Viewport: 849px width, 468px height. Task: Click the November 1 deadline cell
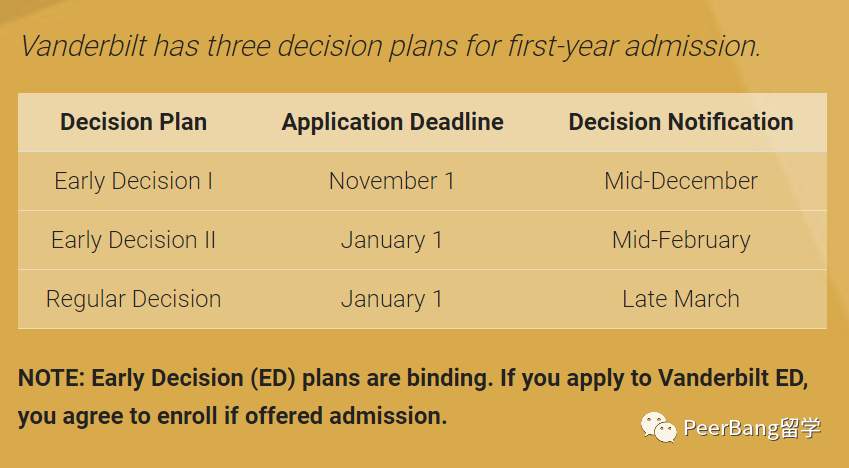coord(392,181)
